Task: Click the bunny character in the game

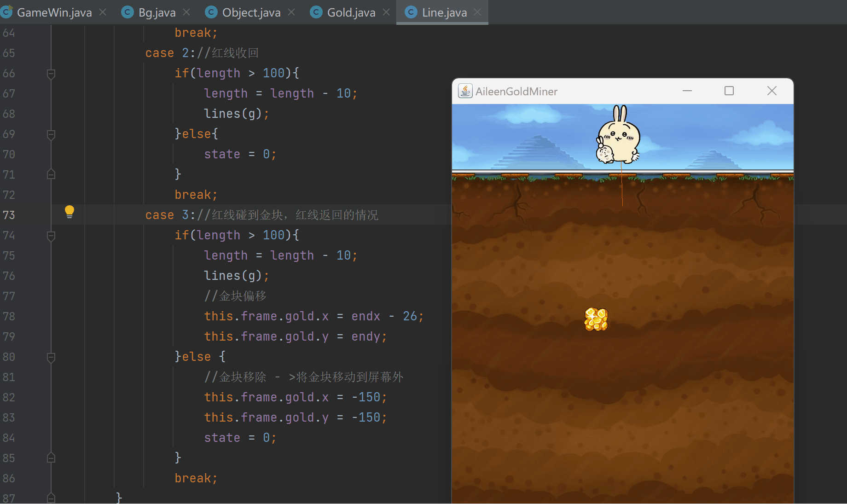Action: (x=618, y=134)
